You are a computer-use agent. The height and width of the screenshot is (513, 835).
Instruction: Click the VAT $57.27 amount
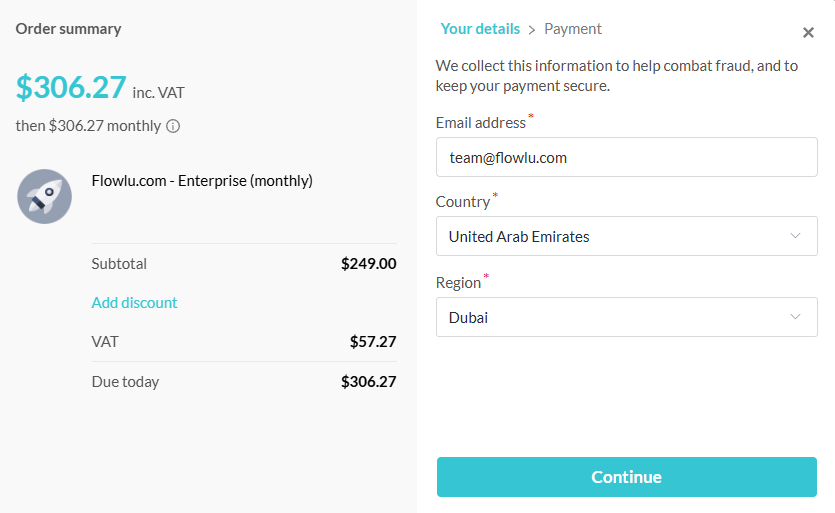tap(373, 341)
